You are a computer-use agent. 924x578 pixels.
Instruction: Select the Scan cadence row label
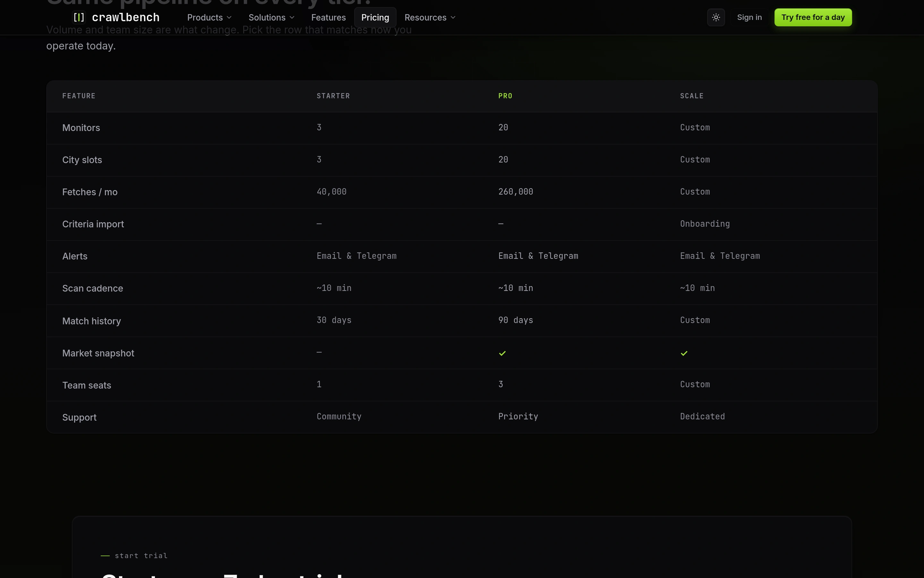93,288
